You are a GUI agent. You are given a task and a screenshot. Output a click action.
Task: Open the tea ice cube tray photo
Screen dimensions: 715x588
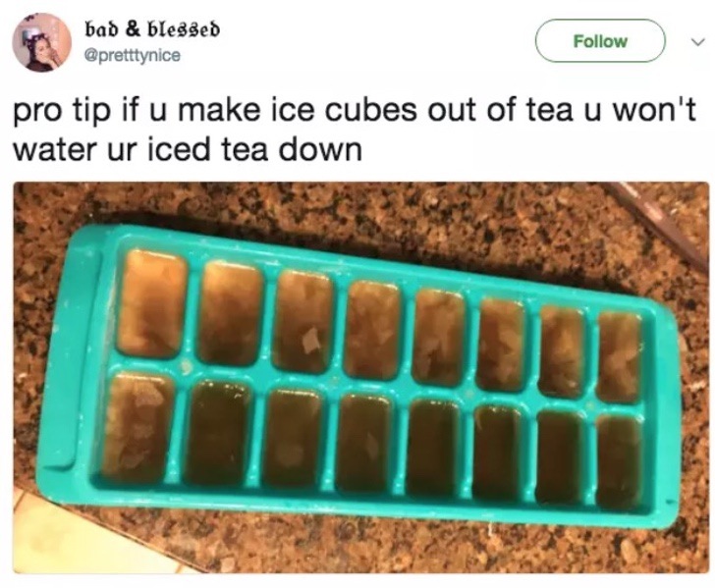[361, 377]
